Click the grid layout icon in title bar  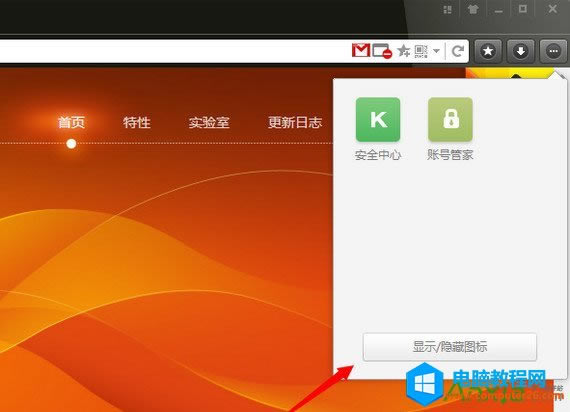tap(448, 10)
